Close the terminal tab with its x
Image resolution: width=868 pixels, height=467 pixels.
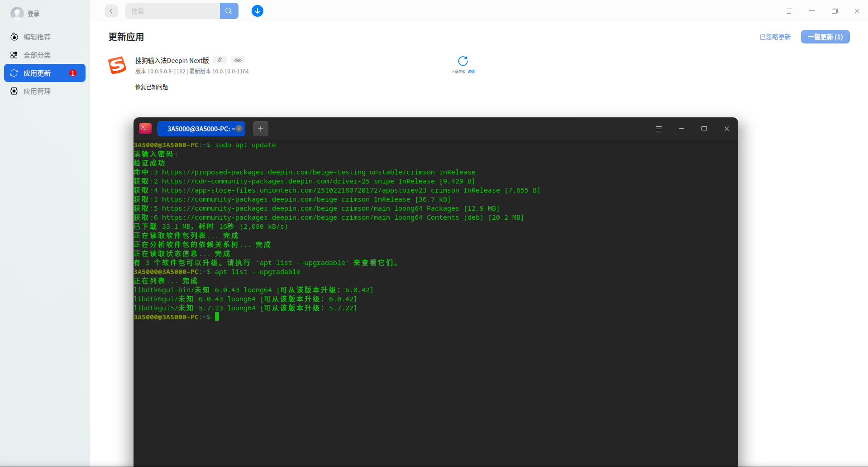point(239,129)
